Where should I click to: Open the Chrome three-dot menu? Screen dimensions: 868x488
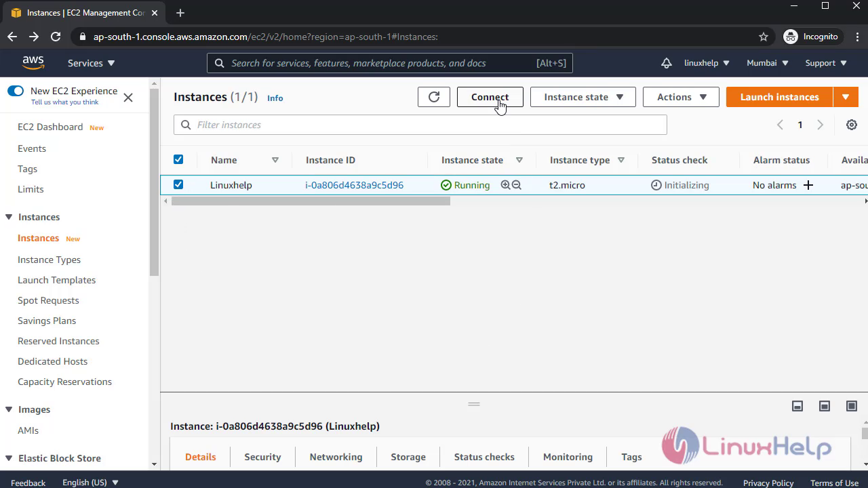(856, 37)
